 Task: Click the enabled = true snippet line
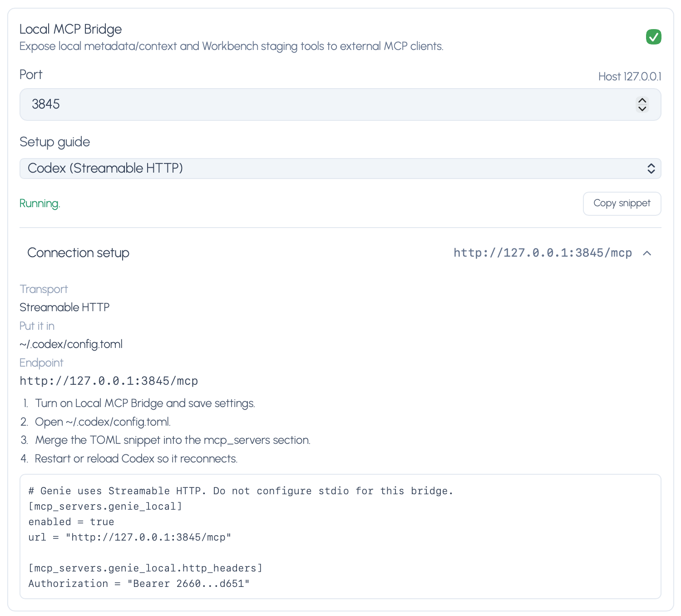click(x=71, y=522)
